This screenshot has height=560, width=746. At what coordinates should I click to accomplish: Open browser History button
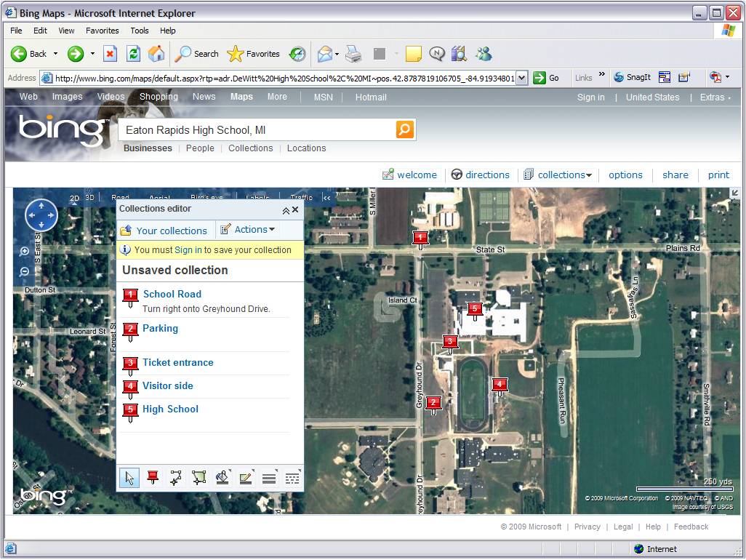click(298, 54)
